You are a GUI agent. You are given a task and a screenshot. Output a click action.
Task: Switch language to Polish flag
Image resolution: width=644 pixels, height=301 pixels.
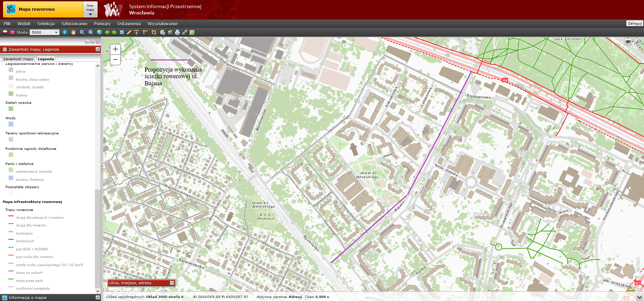tap(5, 32)
